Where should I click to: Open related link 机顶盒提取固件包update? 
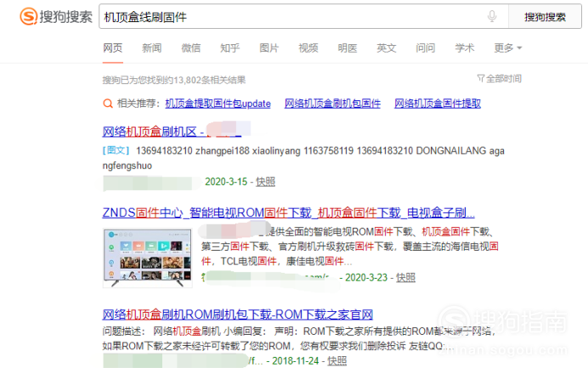[x=218, y=104]
